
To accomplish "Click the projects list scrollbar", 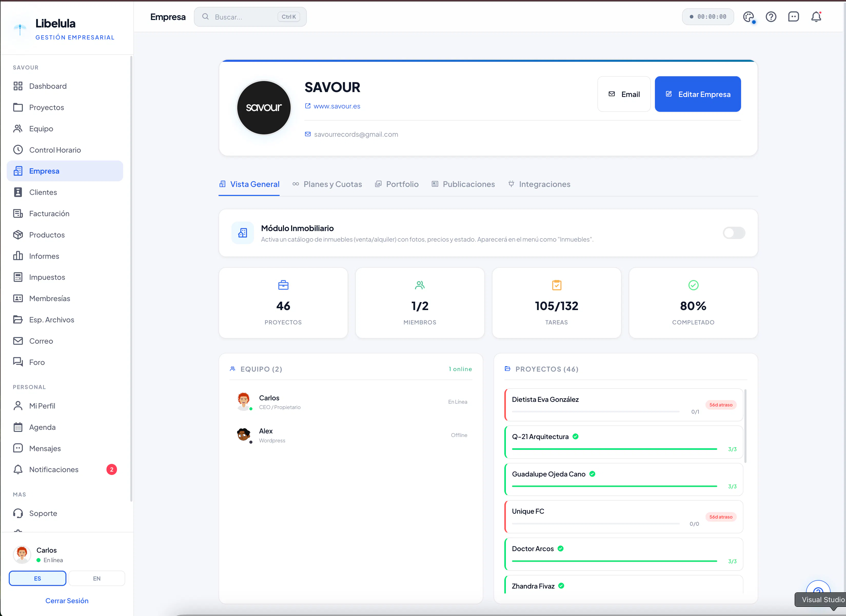I will [x=745, y=426].
